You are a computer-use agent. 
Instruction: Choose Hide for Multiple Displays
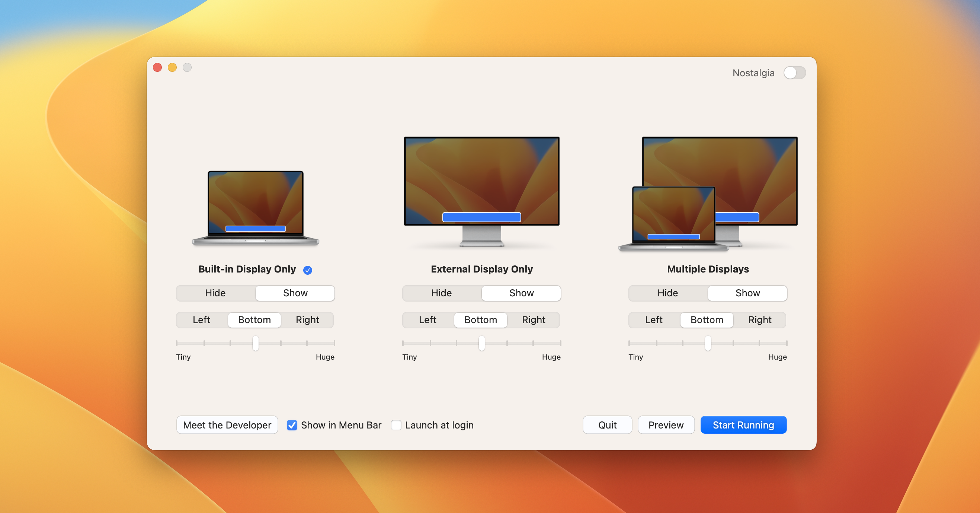tap(668, 293)
